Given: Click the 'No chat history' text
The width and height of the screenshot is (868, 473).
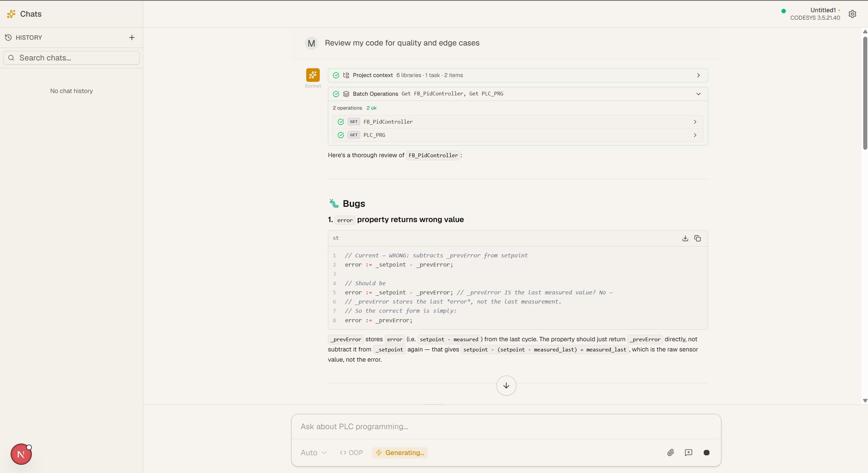Looking at the screenshot, I should pyautogui.click(x=71, y=91).
